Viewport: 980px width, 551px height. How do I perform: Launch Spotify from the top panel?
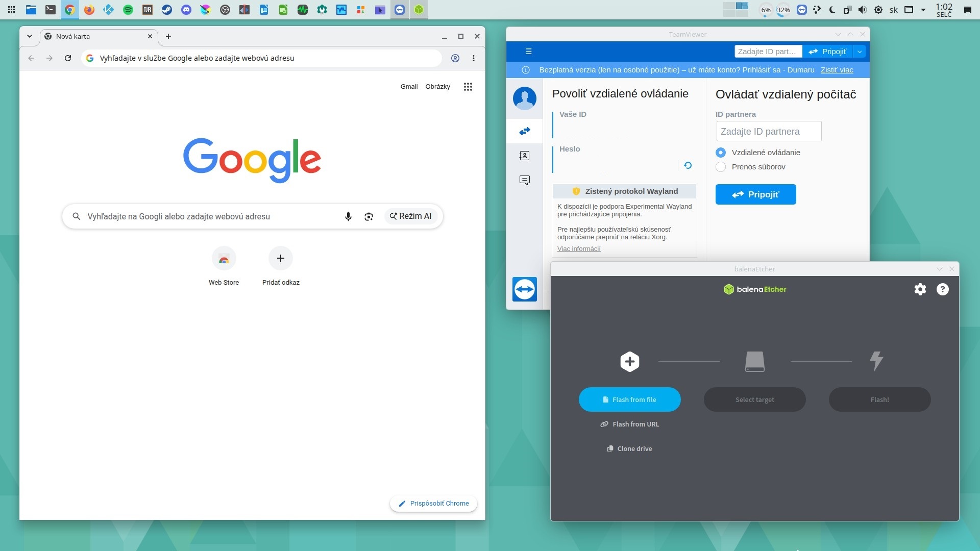point(128,10)
